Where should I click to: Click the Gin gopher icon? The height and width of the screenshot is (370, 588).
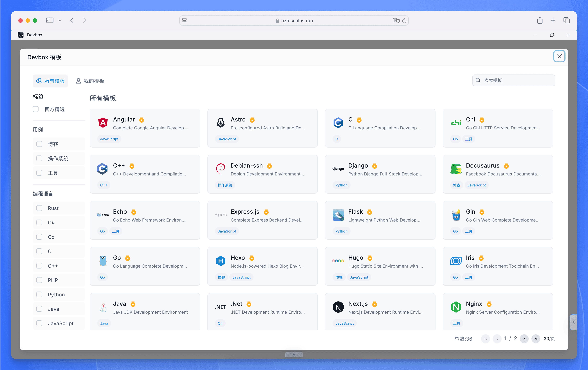point(456,215)
